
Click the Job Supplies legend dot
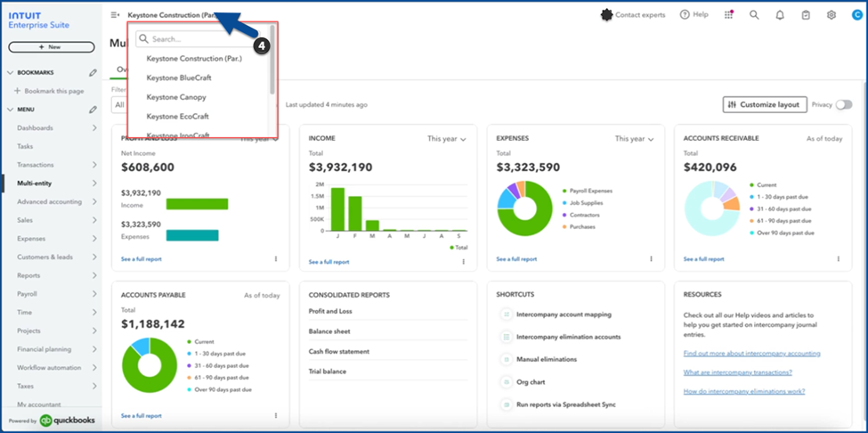click(x=564, y=202)
